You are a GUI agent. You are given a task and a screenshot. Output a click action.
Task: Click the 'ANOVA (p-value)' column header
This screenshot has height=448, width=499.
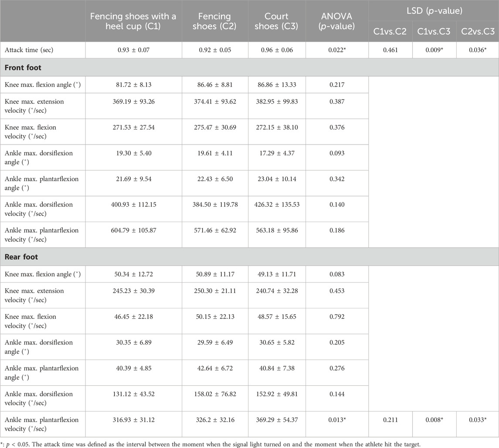coord(337,21)
